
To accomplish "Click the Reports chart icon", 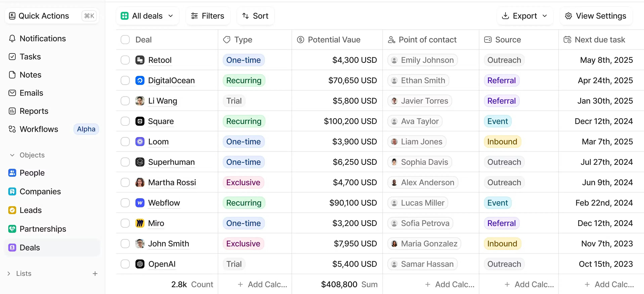I will click(x=12, y=111).
